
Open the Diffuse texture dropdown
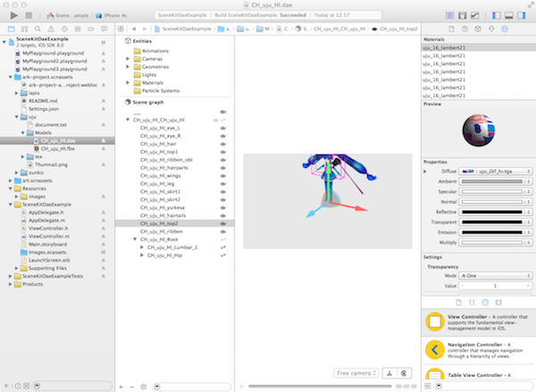(495, 171)
